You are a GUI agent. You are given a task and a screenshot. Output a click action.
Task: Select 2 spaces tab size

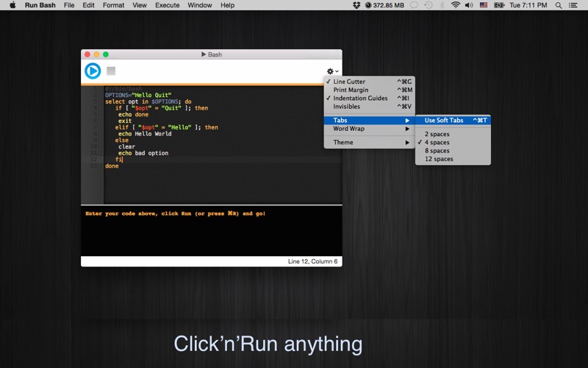[453, 134]
